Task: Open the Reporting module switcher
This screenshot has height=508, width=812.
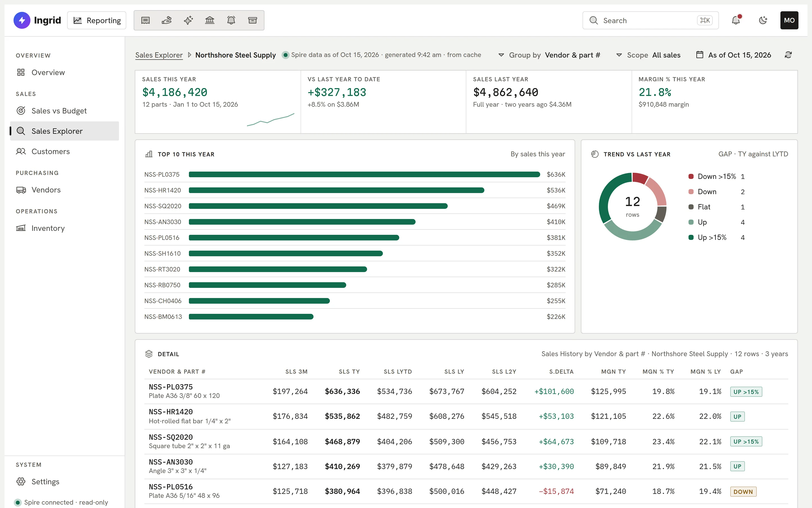Action: [97, 21]
